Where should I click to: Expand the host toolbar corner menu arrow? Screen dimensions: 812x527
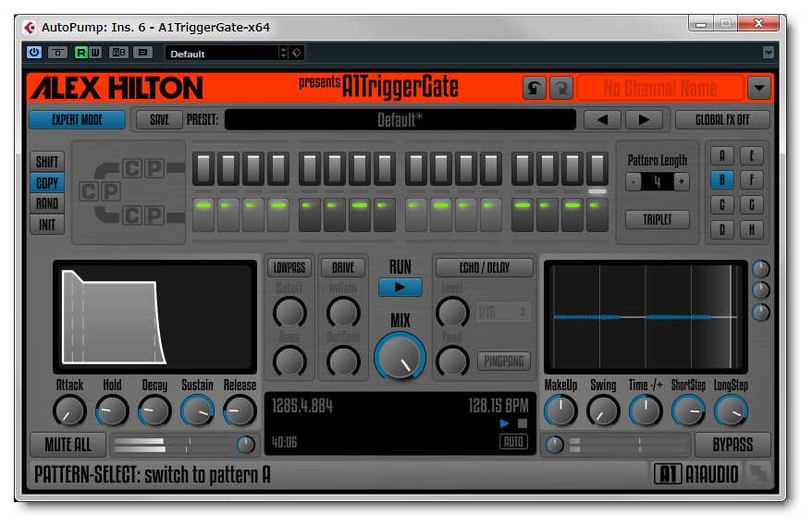coord(768,53)
